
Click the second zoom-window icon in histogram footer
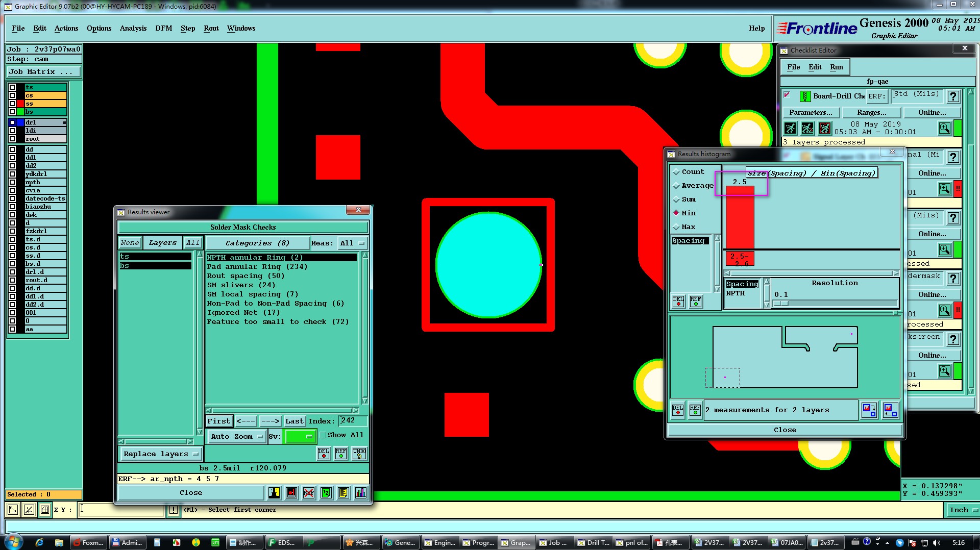click(x=890, y=410)
